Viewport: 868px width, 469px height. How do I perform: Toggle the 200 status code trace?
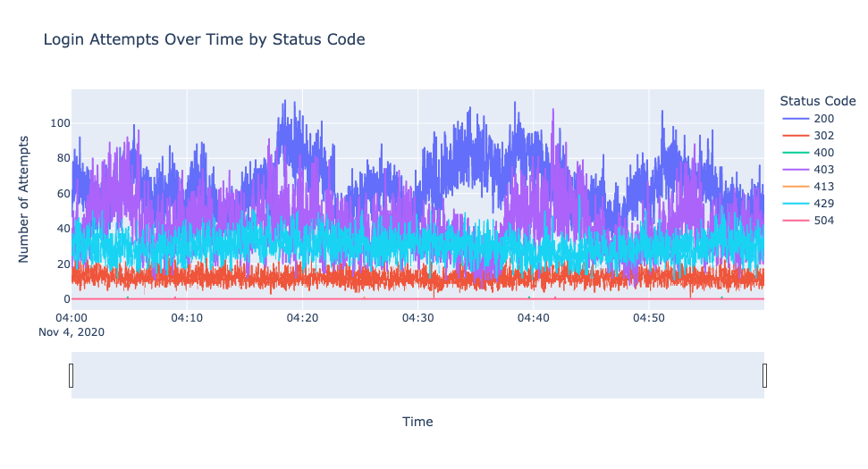(808, 118)
